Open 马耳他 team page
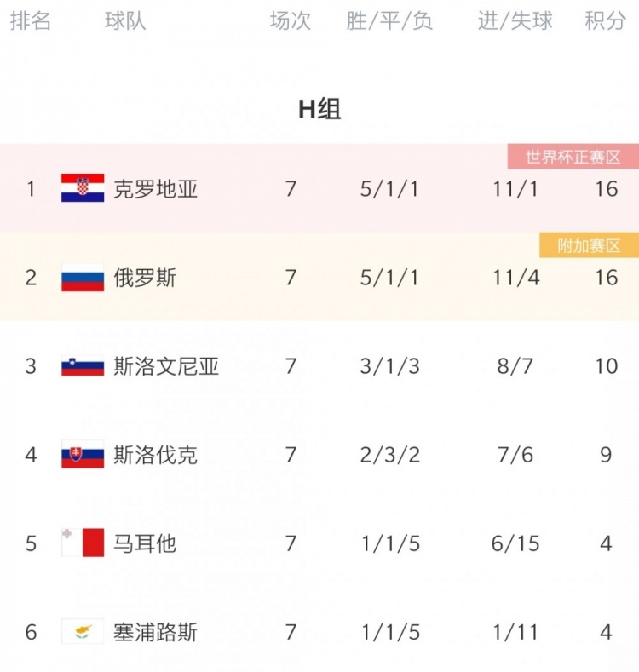Viewport: 639px width, 672px height. pyautogui.click(x=145, y=543)
